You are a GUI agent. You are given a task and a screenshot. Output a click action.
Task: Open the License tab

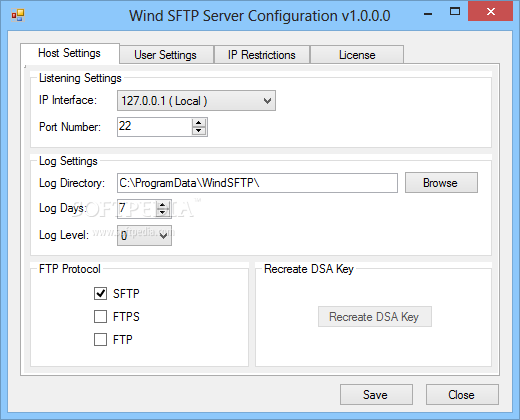(357, 55)
